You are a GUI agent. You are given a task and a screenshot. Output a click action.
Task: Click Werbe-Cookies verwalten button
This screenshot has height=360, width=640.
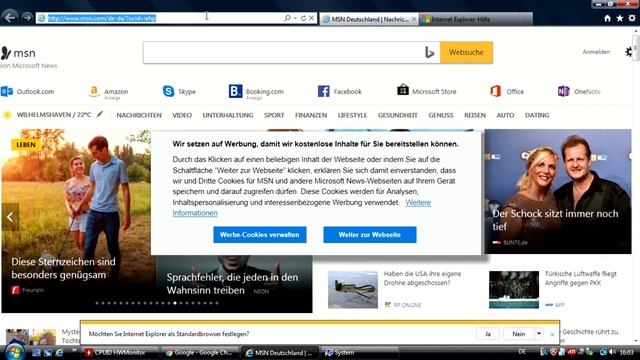point(260,235)
